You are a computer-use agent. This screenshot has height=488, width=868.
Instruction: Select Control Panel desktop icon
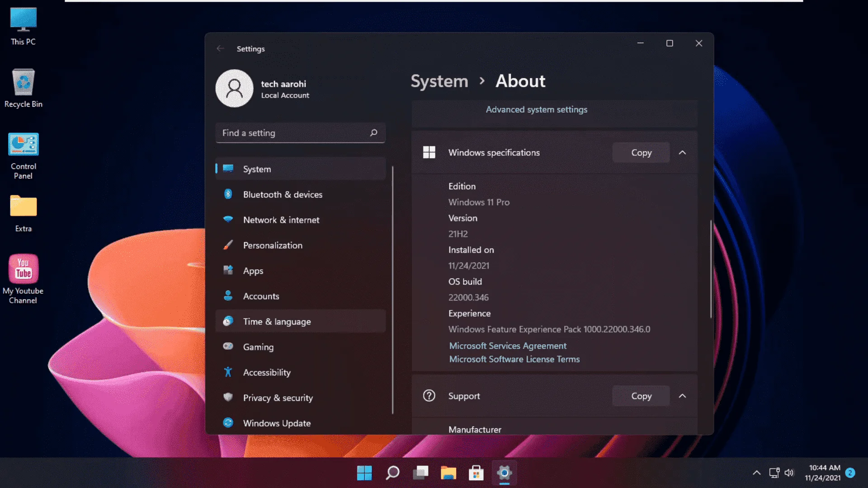pos(23,156)
